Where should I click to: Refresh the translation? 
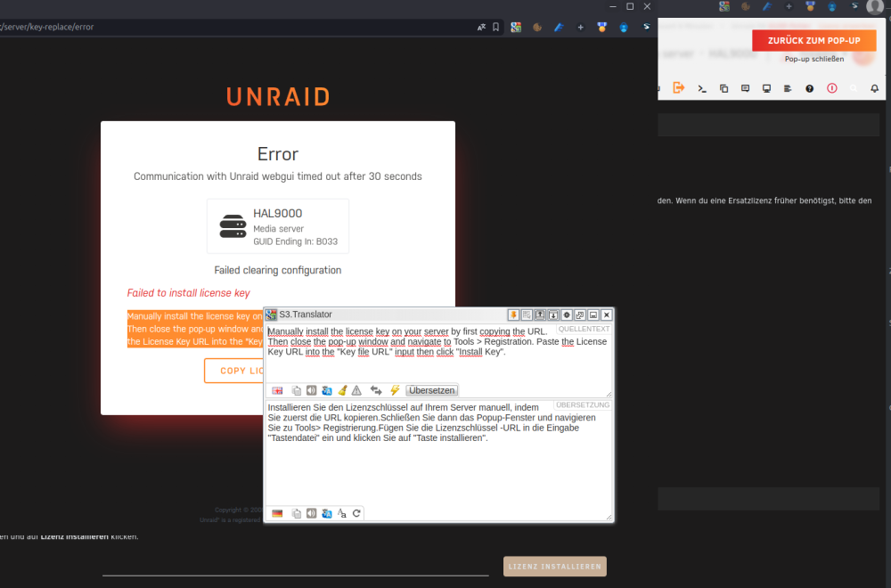tap(356, 513)
